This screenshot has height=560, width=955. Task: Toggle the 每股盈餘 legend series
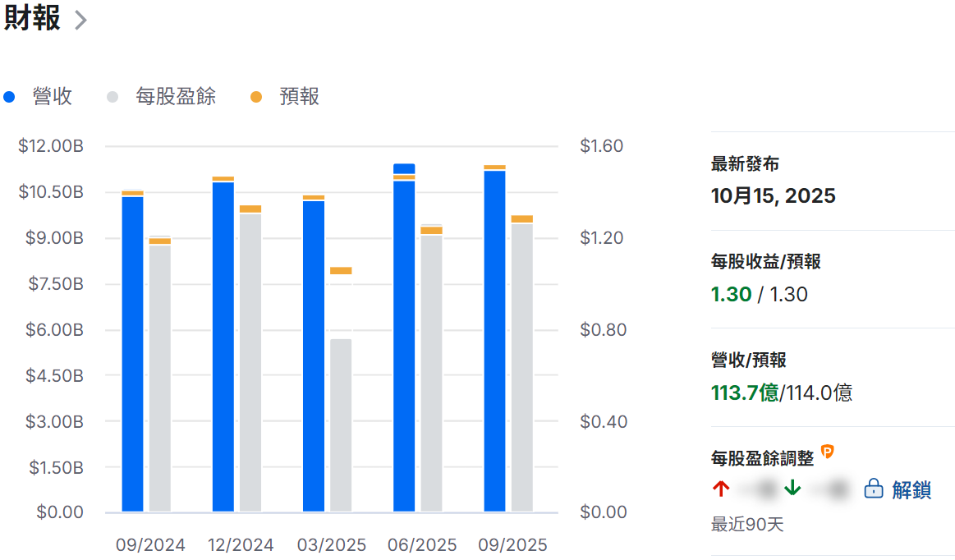[175, 97]
